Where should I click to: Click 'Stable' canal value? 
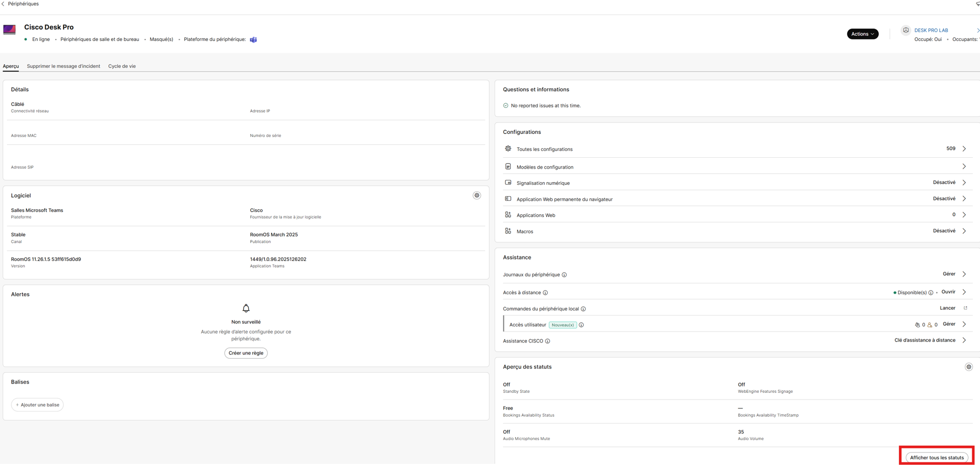click(x=18, y=235)
